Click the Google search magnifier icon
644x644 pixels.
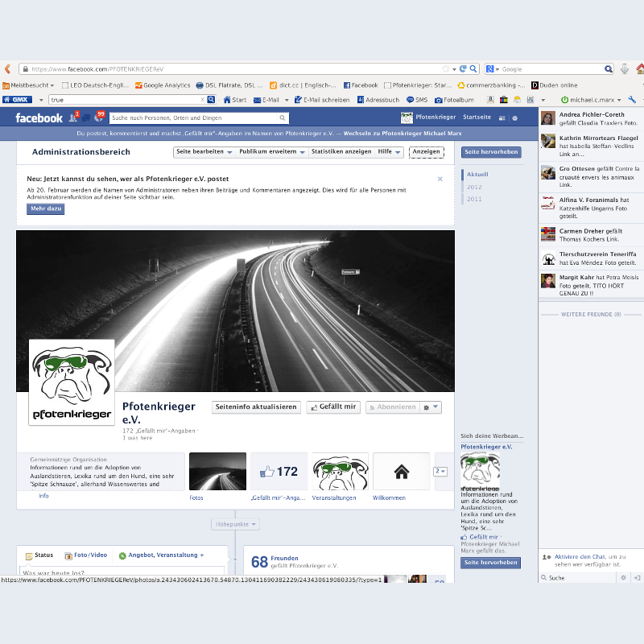tap(609, 69)
